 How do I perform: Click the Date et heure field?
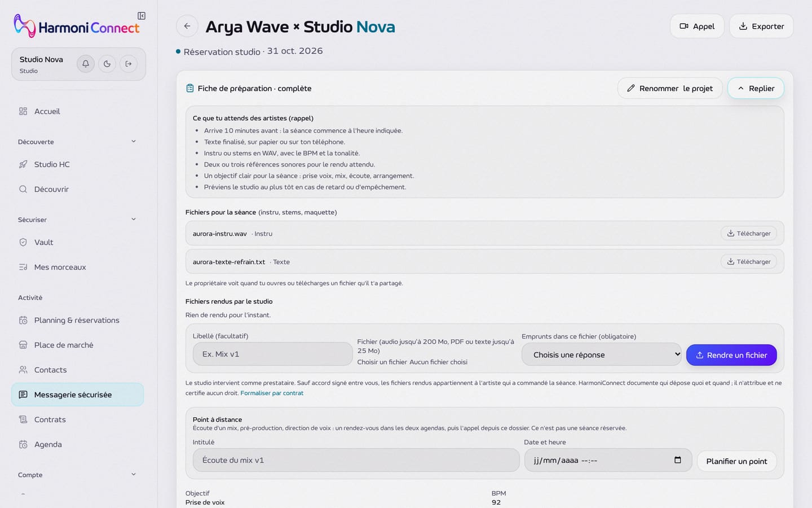(x=608, y=460)
